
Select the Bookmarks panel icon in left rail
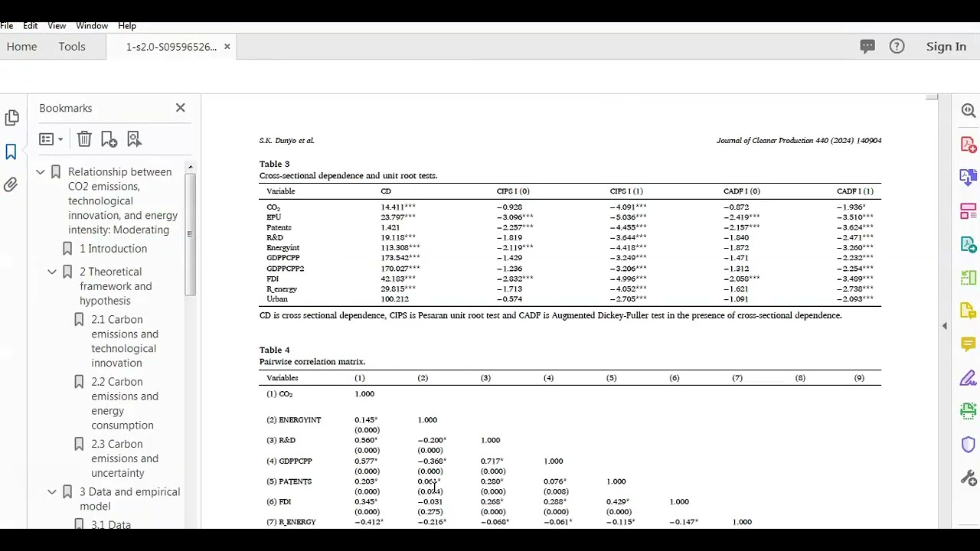coord(11,152)
